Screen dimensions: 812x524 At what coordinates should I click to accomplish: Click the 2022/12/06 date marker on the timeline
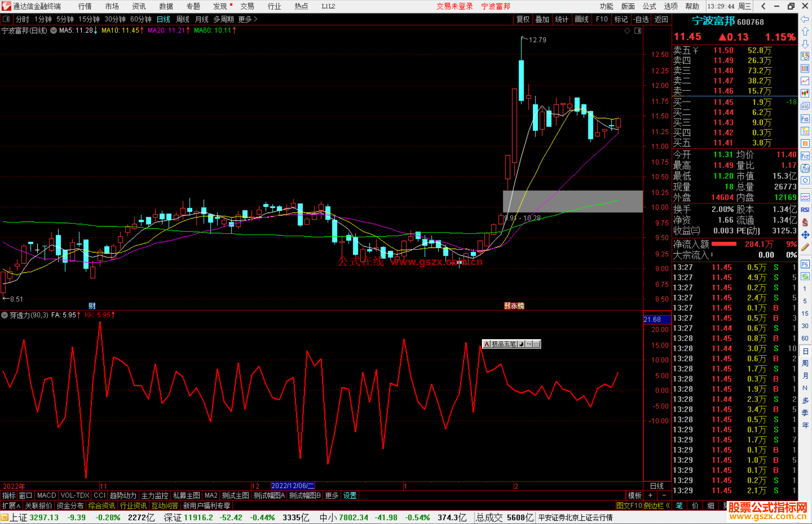click(x=292, y=486)
